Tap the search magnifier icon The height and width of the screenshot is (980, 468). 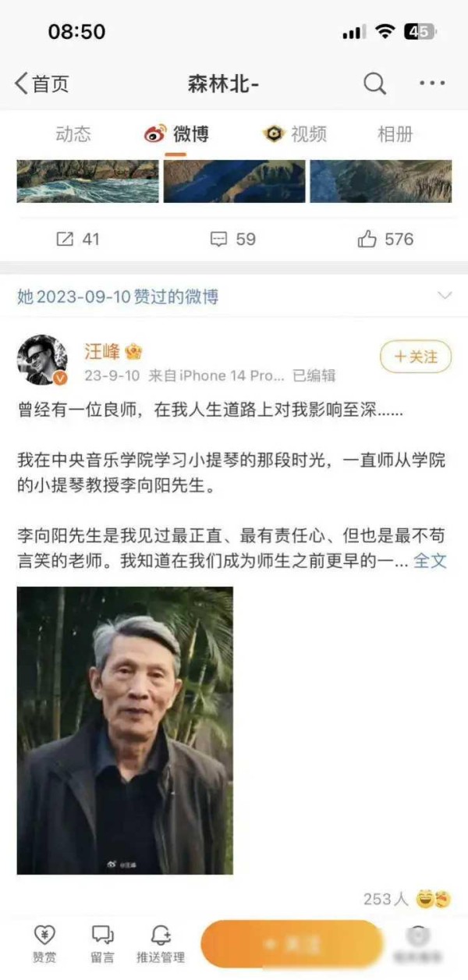coord(375,83)
